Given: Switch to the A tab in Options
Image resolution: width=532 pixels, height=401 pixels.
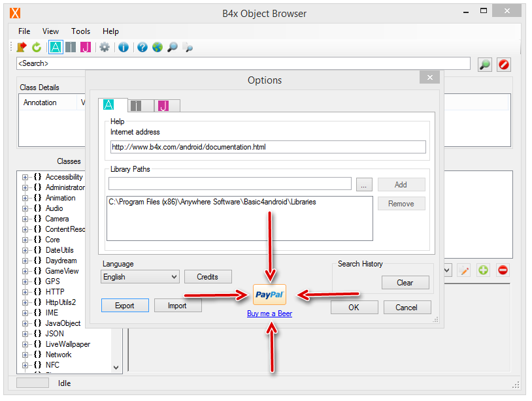Looking at the screenshot, I should click(113, 105).
